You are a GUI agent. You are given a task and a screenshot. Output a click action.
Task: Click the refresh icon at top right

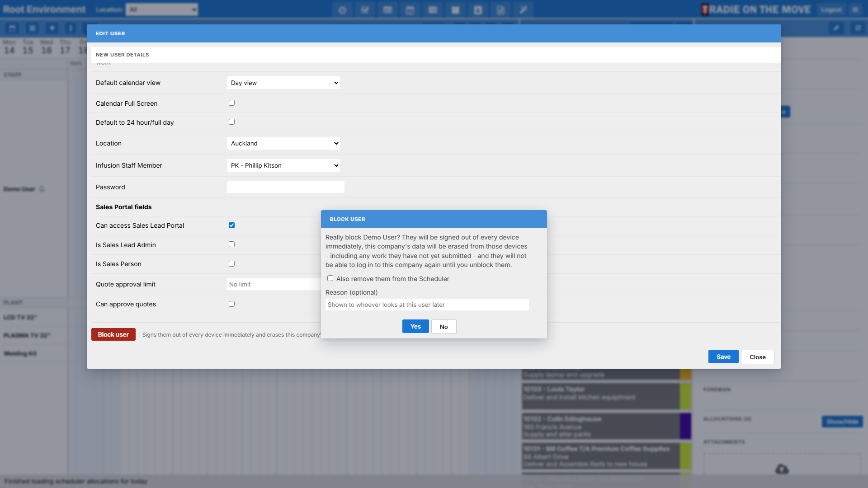(858, 28)
